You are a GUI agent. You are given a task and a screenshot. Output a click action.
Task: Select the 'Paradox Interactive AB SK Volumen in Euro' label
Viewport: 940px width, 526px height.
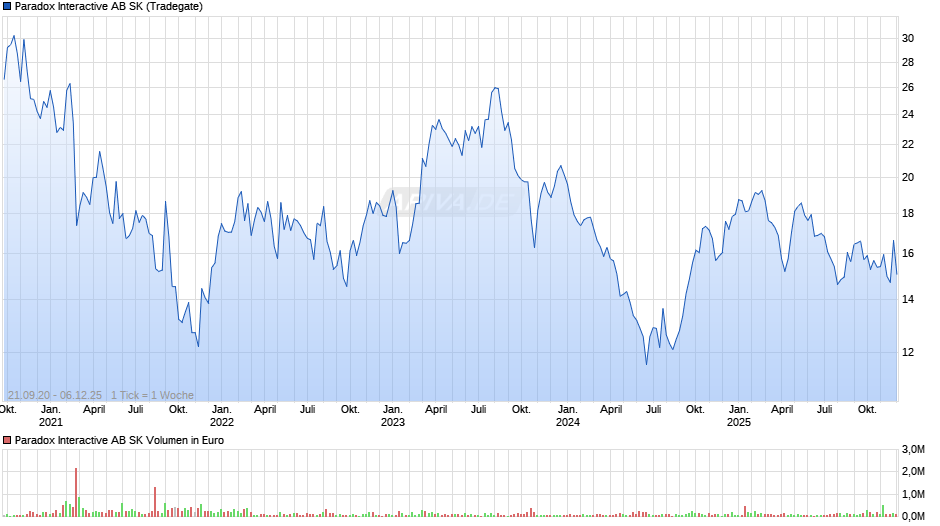point(119,440)
